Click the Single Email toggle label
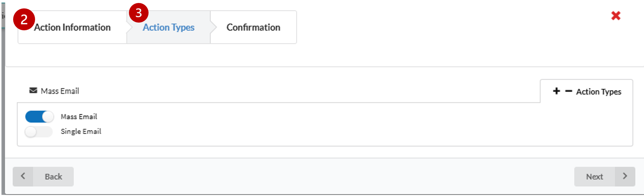Viewport: 644px width, 196px height. coord(81,131)
